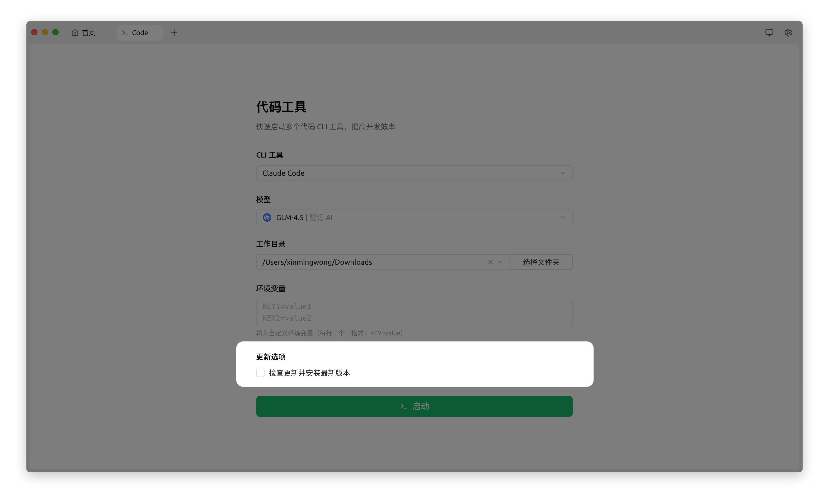Select the Code tab
Screen dimensions: 829x504
[x=140, y=33]
